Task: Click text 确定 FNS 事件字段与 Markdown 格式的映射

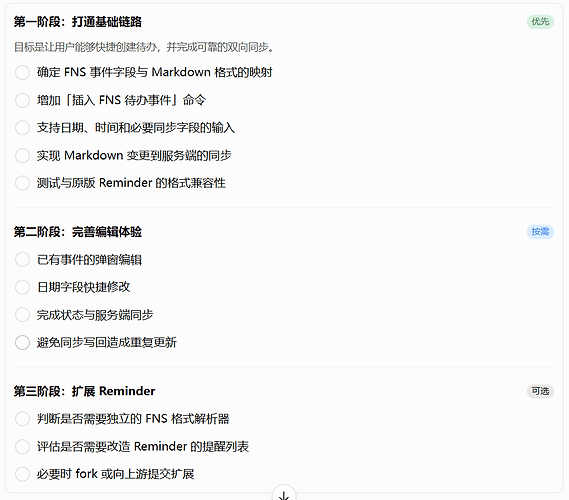Action: 154,72
